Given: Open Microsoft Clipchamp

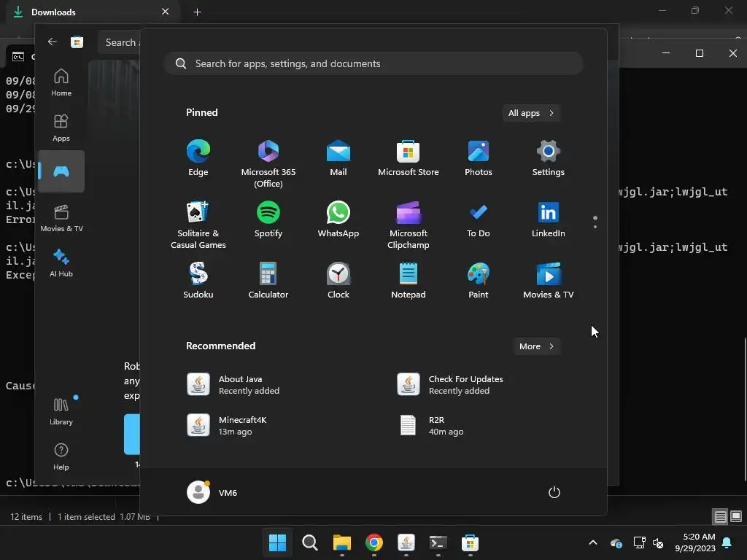Looking at the screenshot, I should point(409,225).
